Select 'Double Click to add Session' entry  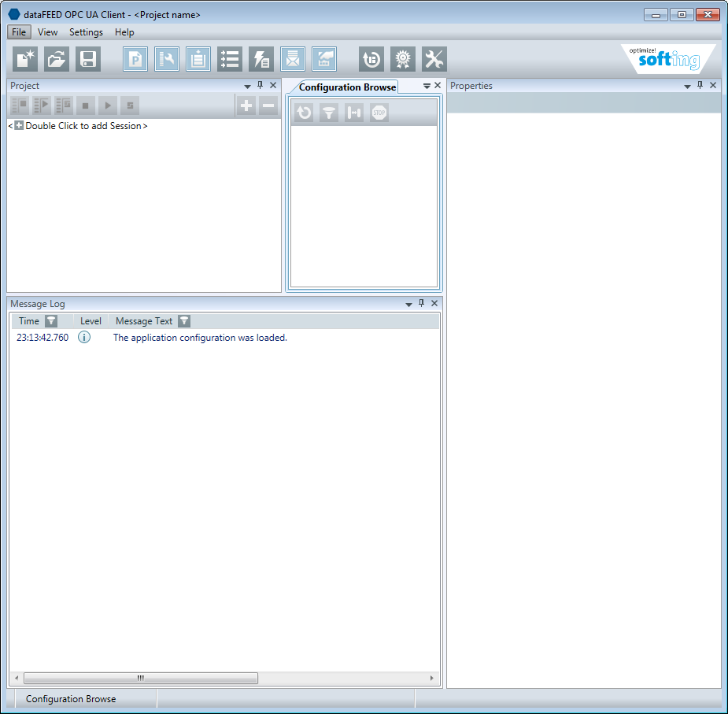pyautogui.click(x=78, y=125)
